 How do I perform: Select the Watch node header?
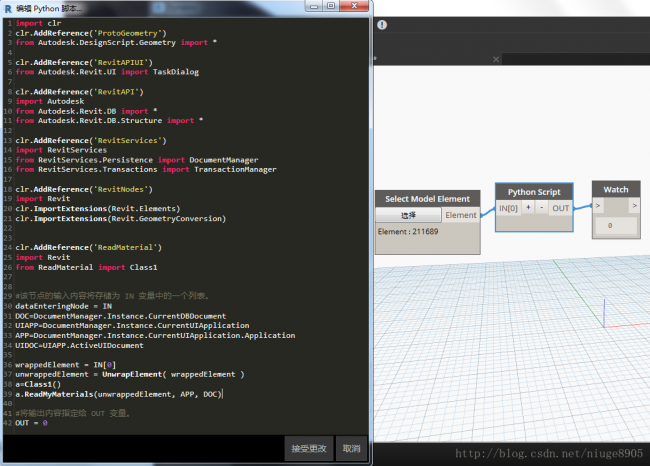point(615,189)
